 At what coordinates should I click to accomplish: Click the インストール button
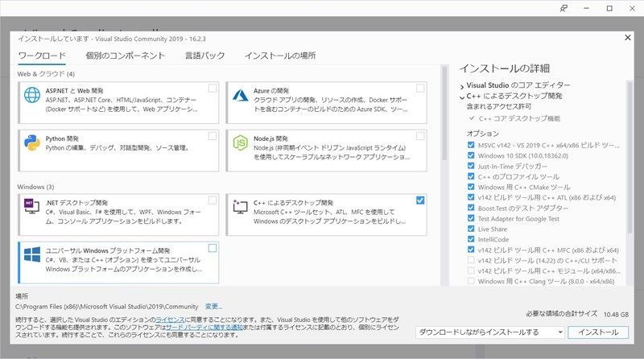(x=598, y=332)
